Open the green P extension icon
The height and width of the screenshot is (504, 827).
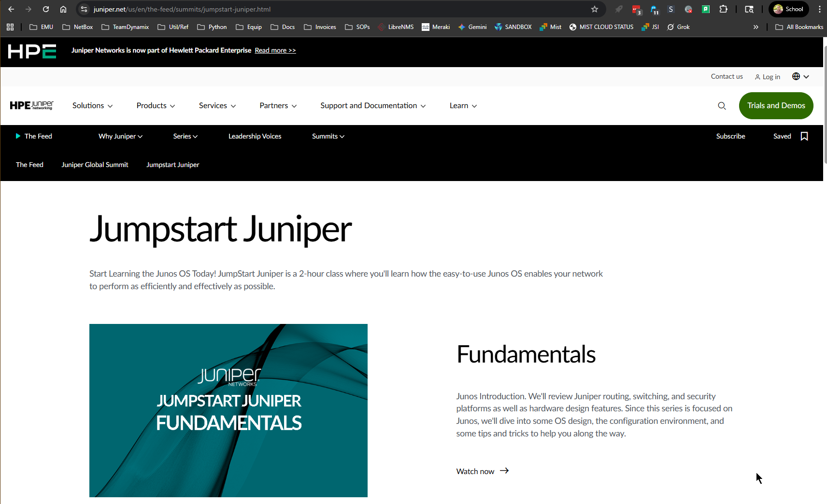point(706,9)
